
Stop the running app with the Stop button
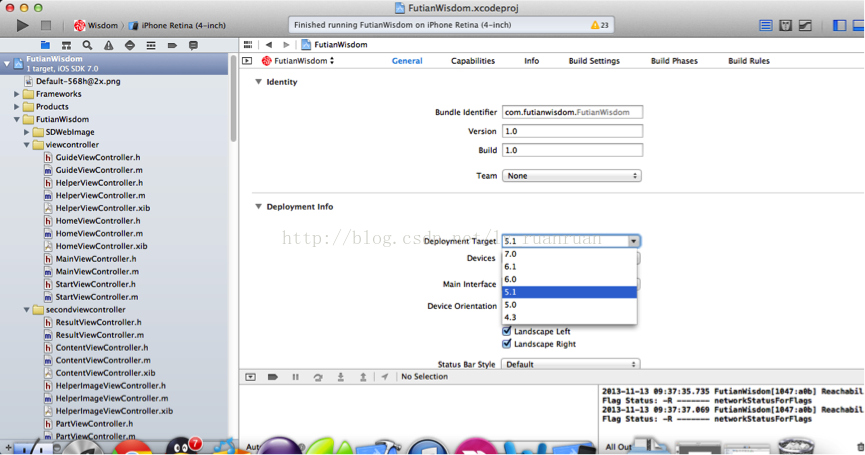[x=46, y=25]
